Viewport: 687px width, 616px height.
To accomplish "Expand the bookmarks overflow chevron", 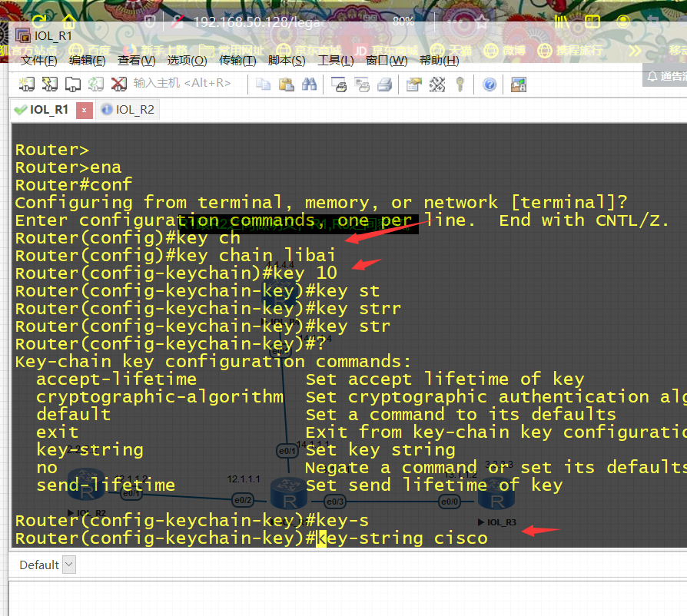I will (635, 51).
